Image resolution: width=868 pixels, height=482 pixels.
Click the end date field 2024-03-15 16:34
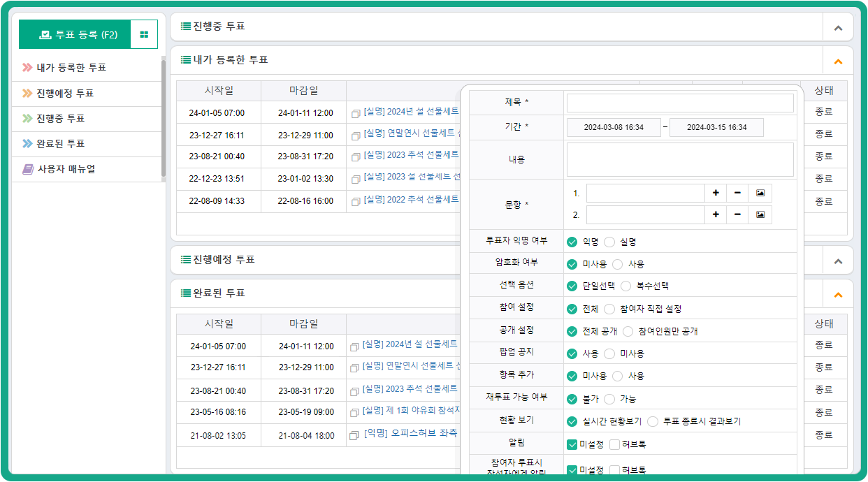(x=716, y=128)
